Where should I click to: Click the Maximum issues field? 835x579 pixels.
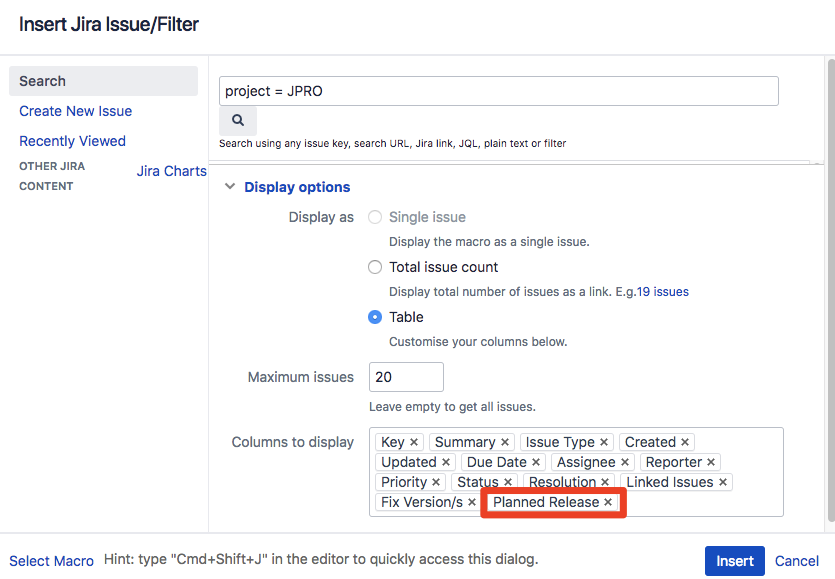coord(406,377)
